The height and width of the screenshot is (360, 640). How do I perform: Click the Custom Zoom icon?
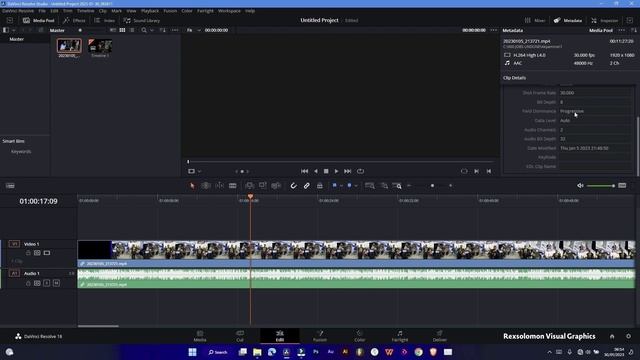click(x=397, y=186)
